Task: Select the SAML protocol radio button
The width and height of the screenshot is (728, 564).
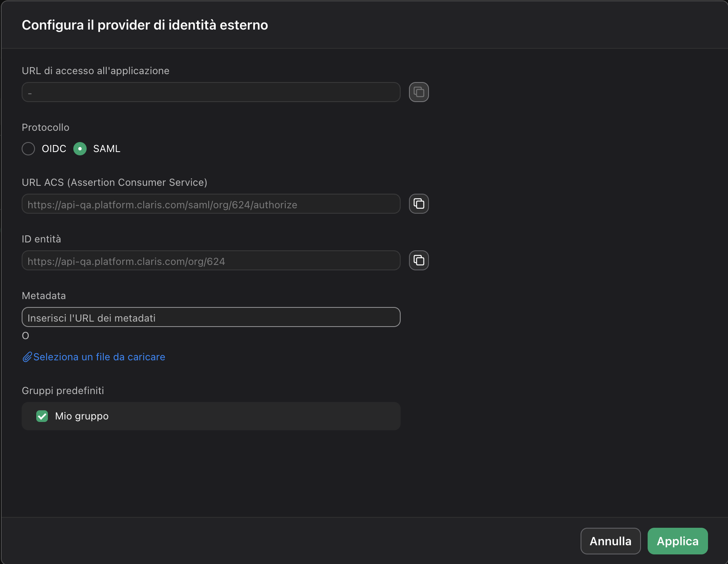Action: coord(80,149)
